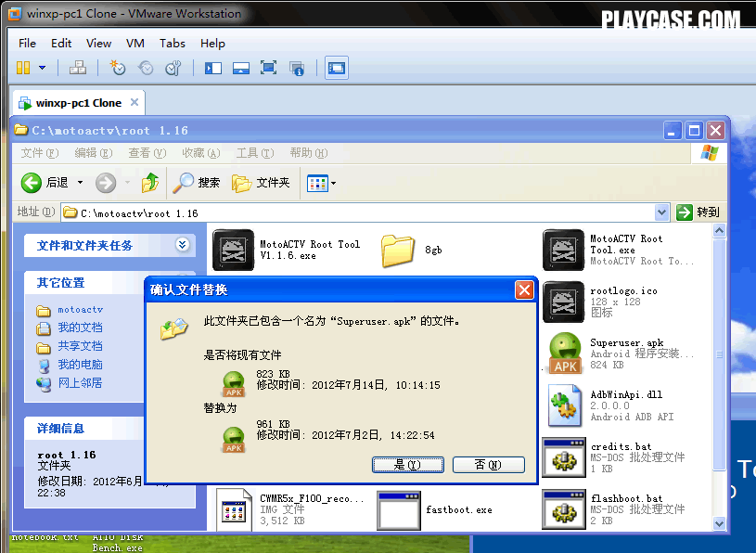
Task: Expand the address bar dropdown
Action: (x=661, y=212)
